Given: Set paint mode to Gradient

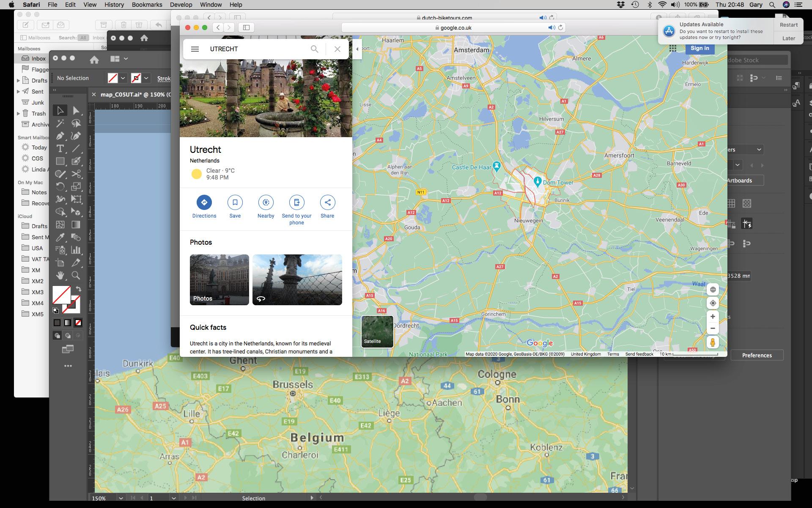Looking at the screenshot, I should pos(68,323).
